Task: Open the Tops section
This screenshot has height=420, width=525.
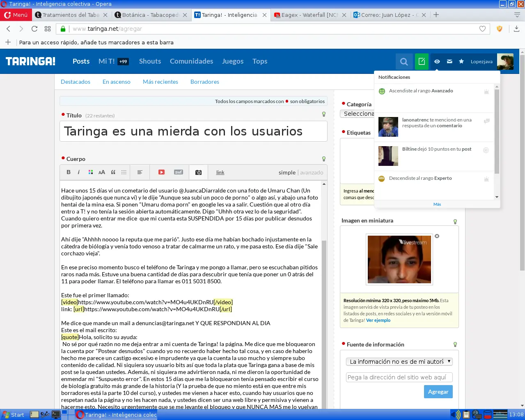Action: point(260,61)
